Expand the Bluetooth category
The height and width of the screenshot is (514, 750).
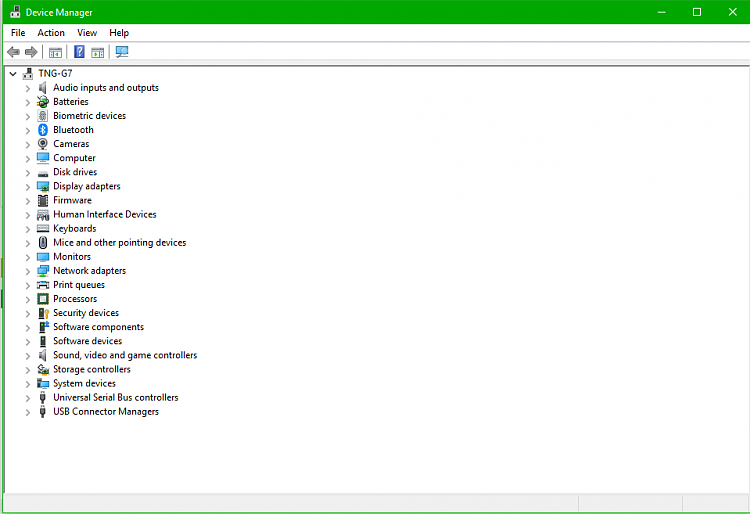pyautogui.click(x=28, y=131)
